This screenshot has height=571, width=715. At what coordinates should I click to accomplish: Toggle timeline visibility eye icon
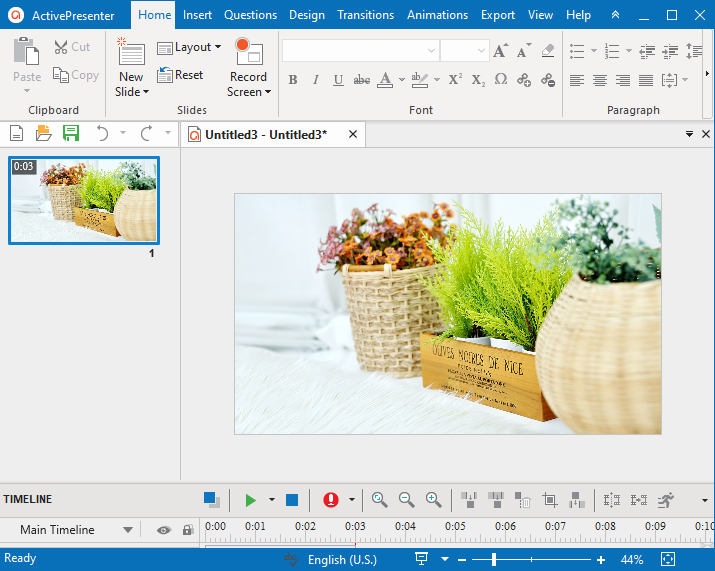tap(164, 530)
